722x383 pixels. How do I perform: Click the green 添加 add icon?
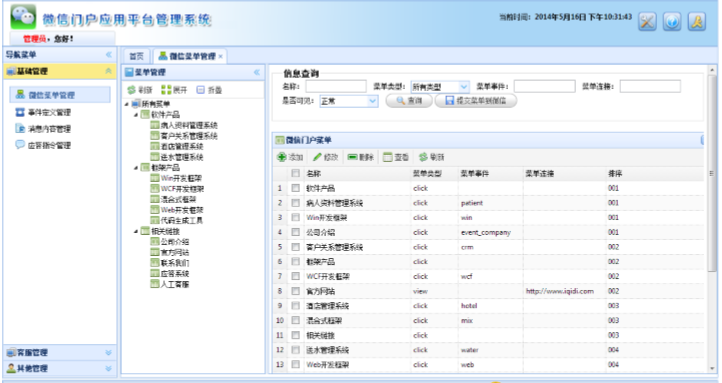pyautogui.click(x=281, y=157)
